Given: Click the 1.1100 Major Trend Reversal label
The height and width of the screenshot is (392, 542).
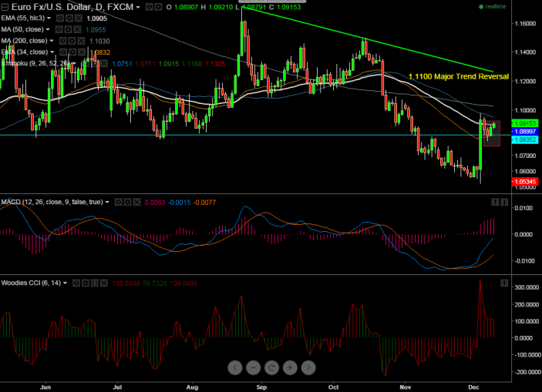Looking at the screenshot, I should tap(458, 76).
